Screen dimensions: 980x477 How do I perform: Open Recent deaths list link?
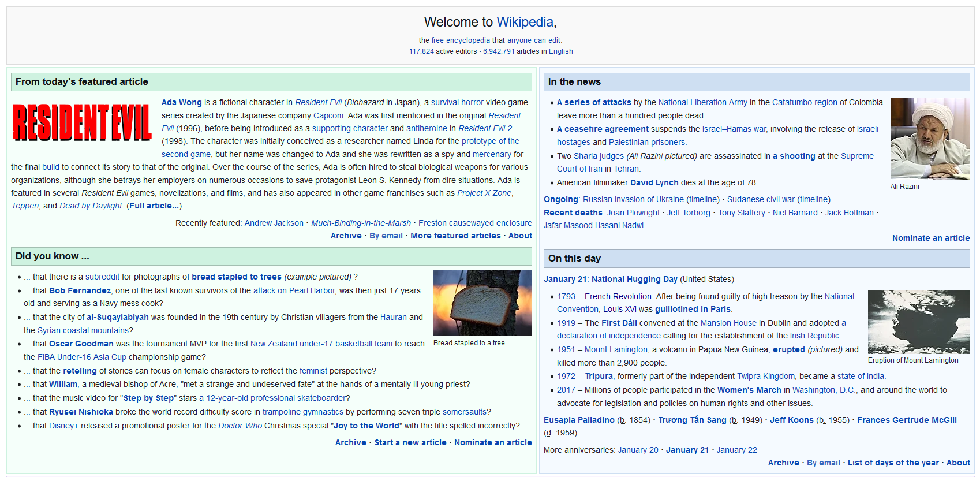pos(573,213)
